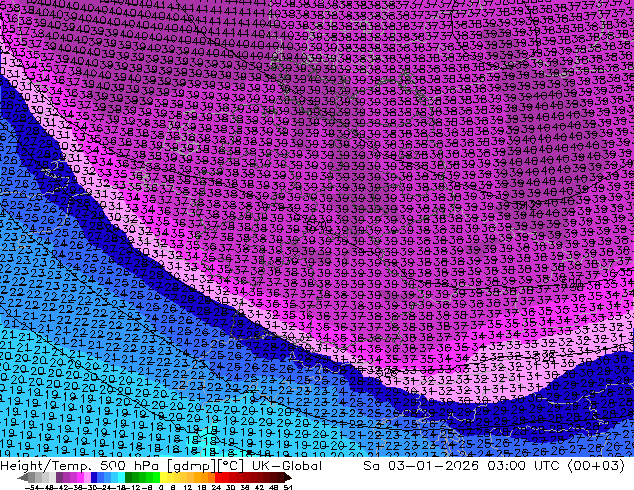Click the left gray arrowhead of legend
634x490 pixels.
(x=23, y=477)
